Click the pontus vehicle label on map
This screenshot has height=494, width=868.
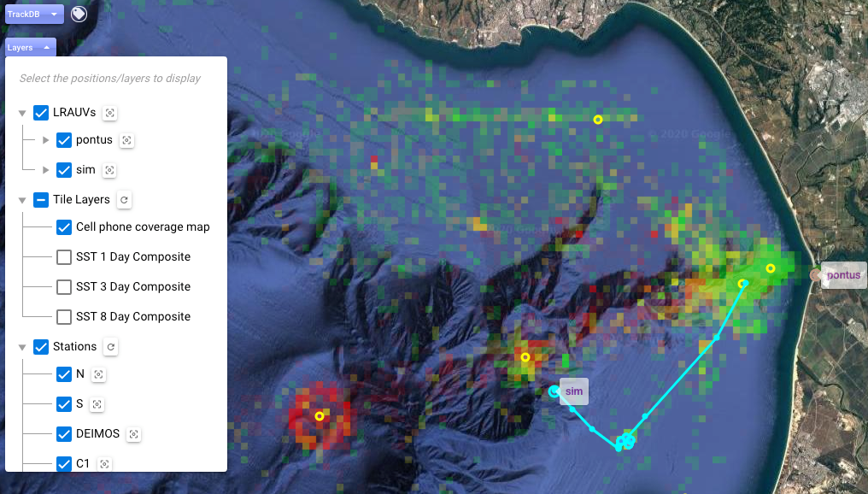pos(842,275)
